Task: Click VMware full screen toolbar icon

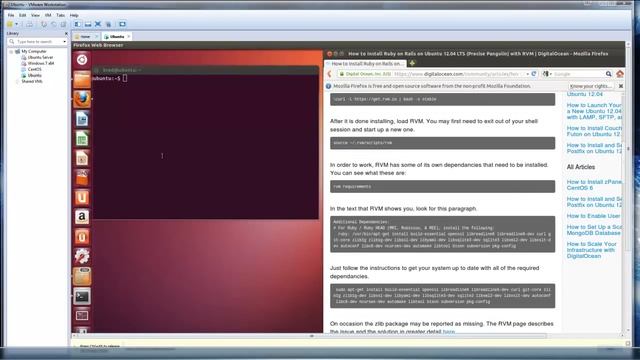Action: click(98, 24)
